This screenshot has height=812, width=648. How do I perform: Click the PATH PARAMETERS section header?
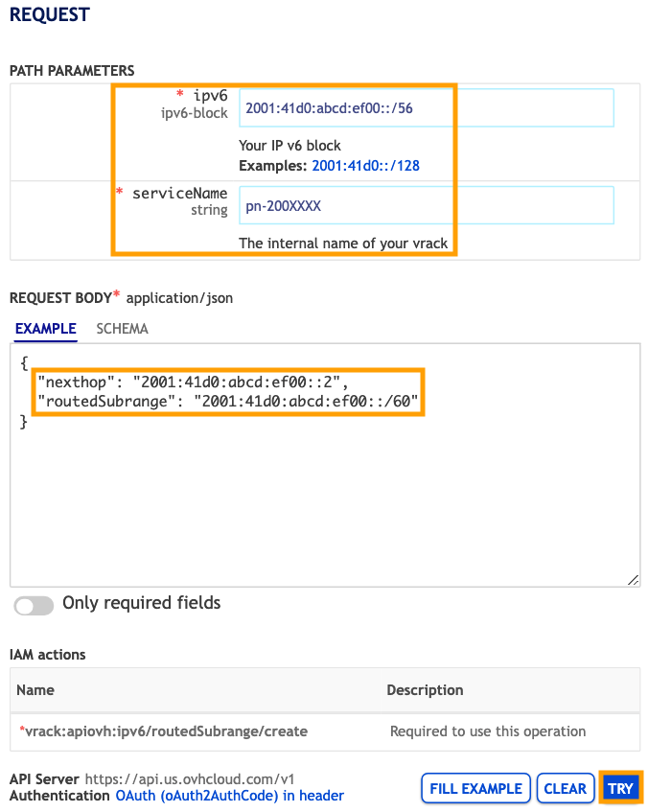(x=72, y=70)
